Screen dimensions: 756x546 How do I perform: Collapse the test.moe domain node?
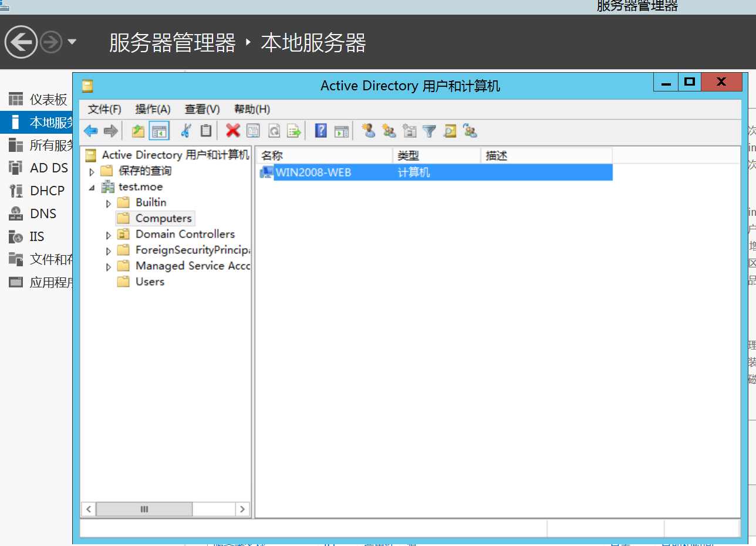pyautogui.click(x=92, y=188)
